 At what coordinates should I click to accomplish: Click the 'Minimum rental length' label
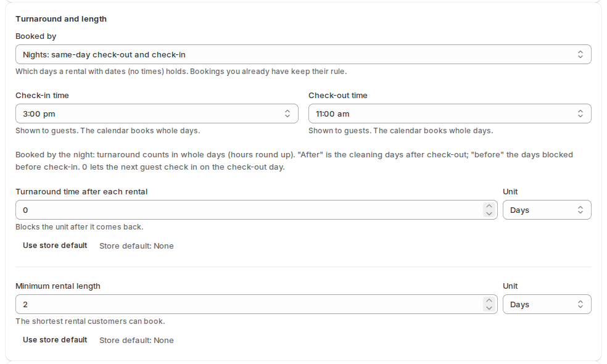pos(58,286)
